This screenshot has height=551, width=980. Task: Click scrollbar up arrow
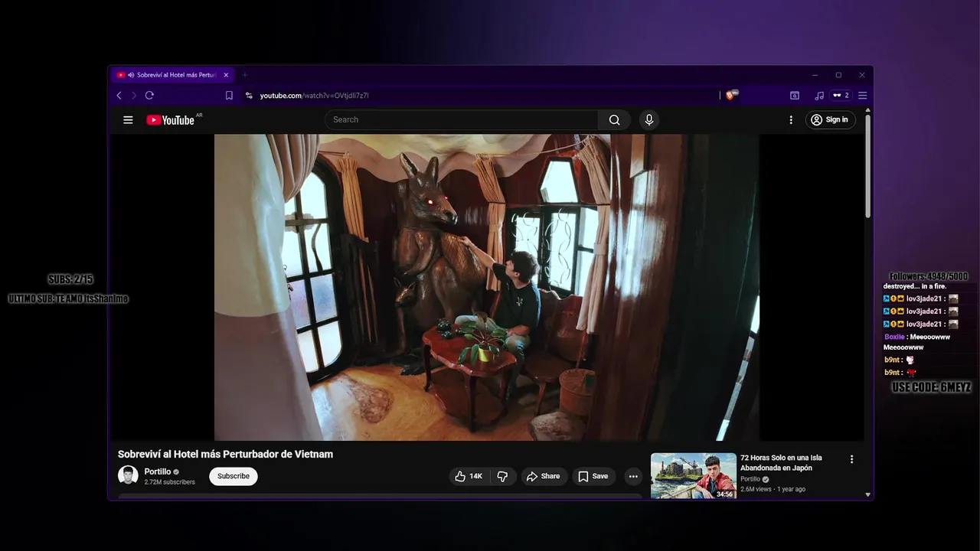(x=867, y=110)
